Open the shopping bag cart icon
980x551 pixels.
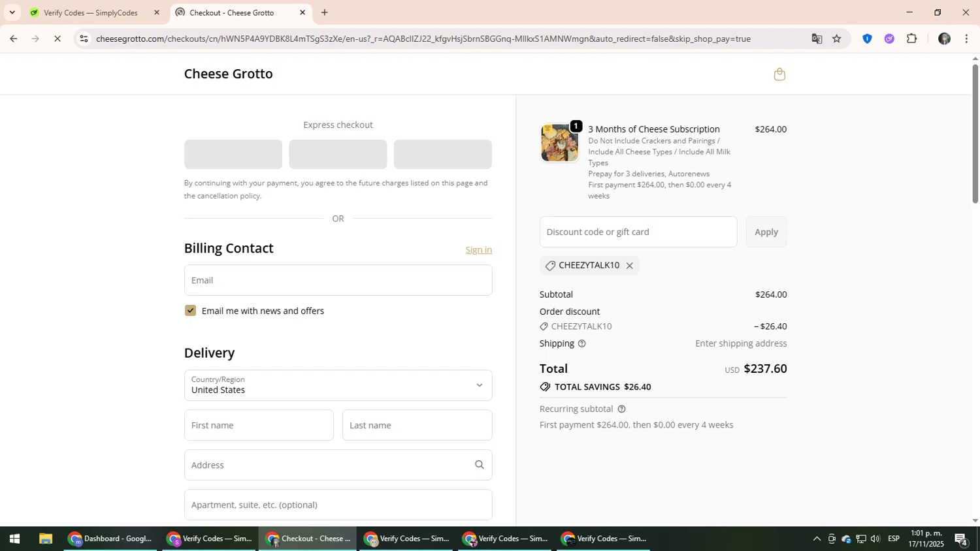[x=779, y=74]
